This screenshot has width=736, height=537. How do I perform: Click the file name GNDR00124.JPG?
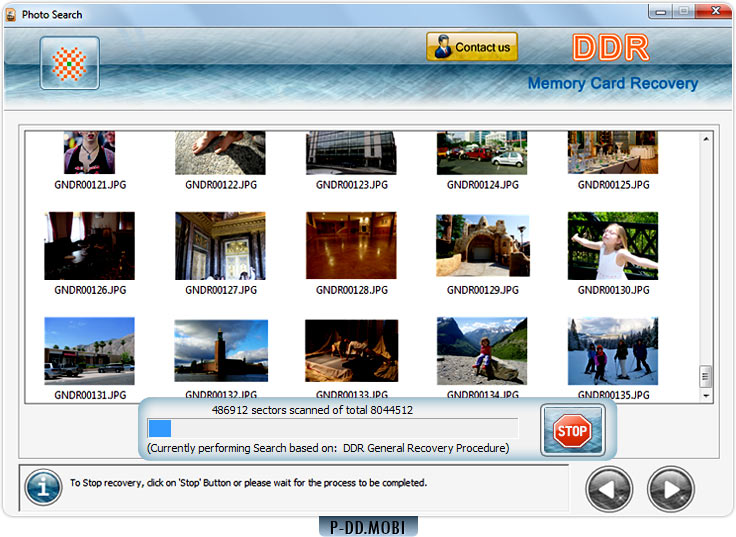point(483,185)
